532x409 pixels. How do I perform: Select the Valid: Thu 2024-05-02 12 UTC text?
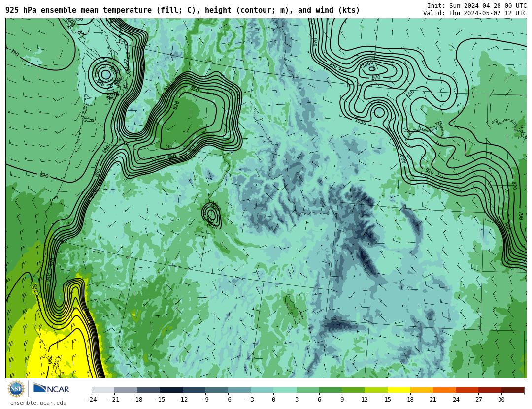click(475, 13)
